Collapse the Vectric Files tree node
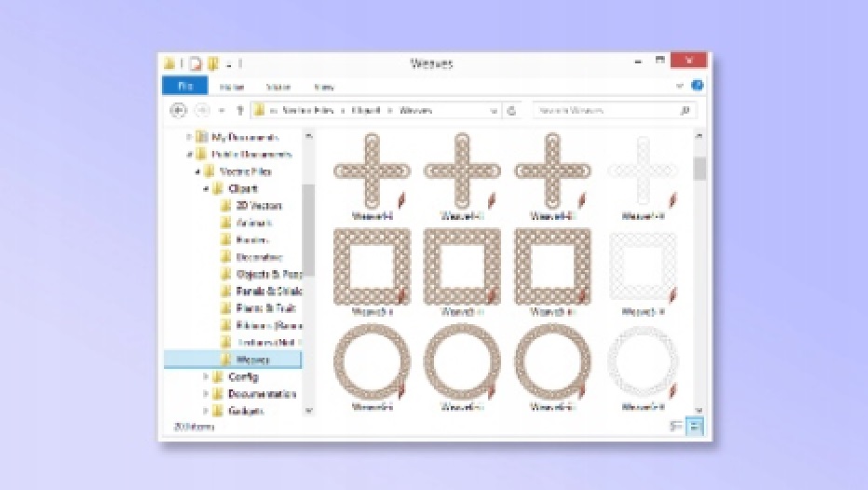This screenshot has width=868, height=490. (x=197, y=171)
